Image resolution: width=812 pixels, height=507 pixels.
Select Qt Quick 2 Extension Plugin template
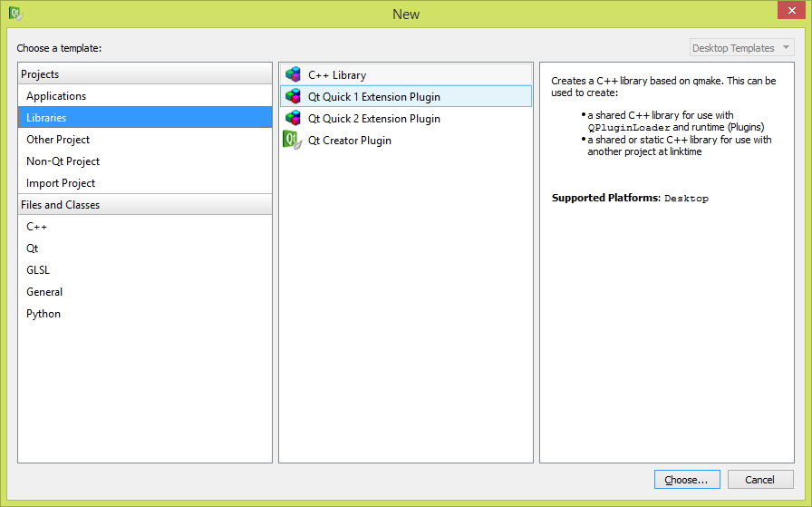click(x=406, y=118)
